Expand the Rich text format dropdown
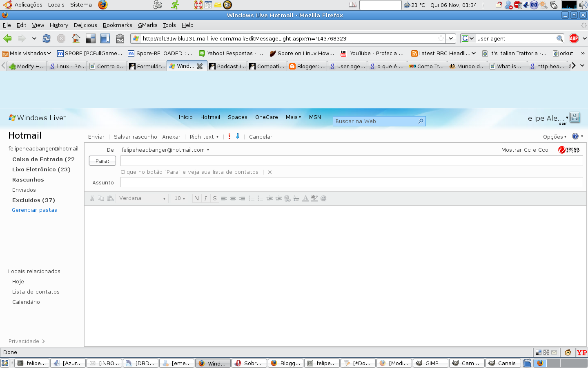Image resolution: width=588 pixels, height=368 pixels. 204,137
